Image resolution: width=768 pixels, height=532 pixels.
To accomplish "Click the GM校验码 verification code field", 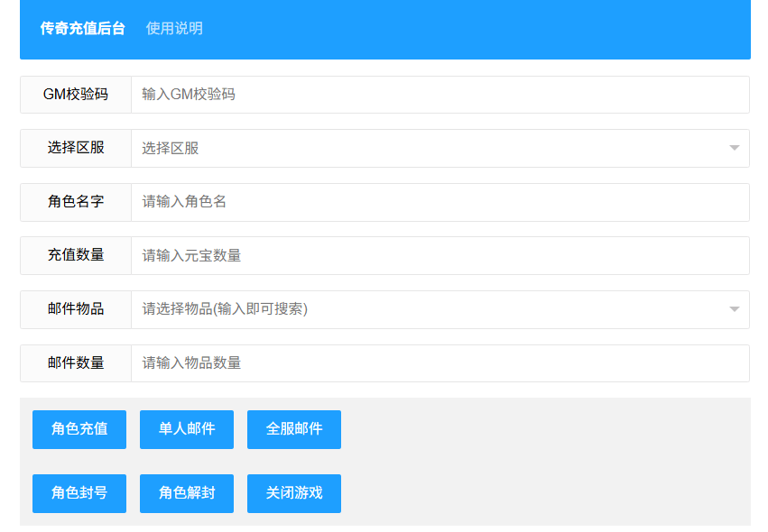I will pos(406,94).
